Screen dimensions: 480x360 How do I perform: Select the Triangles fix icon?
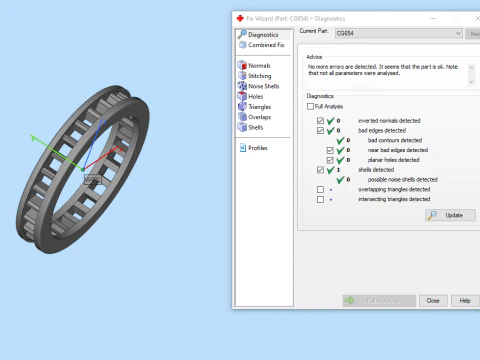242,106
